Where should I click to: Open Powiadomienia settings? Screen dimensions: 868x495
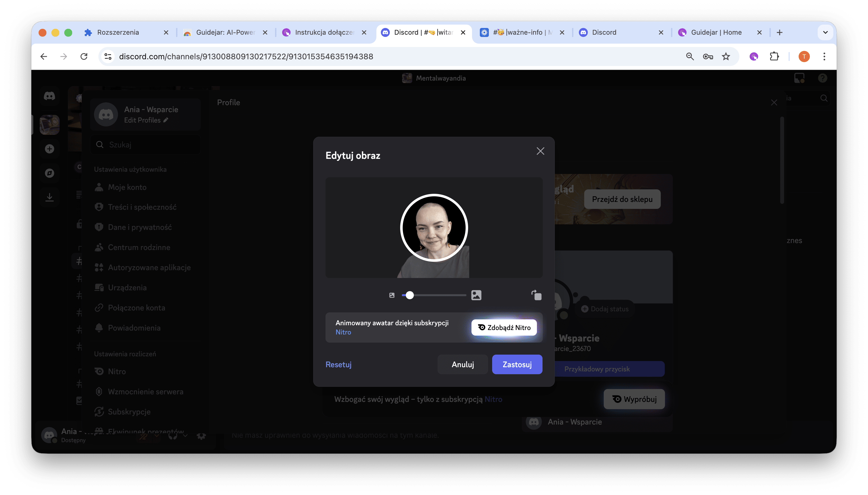145,328
